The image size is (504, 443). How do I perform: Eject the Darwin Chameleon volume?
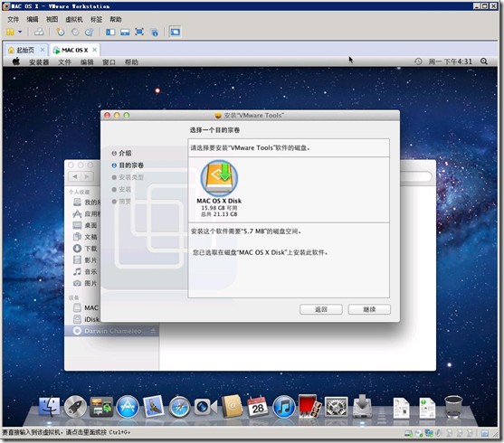click(x=153, y=331)
